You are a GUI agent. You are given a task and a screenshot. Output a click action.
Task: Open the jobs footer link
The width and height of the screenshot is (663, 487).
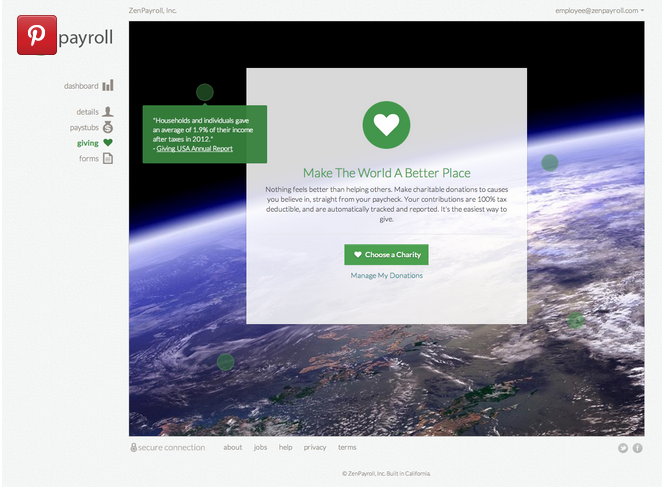pyautogui.click(x=260, y=448)
